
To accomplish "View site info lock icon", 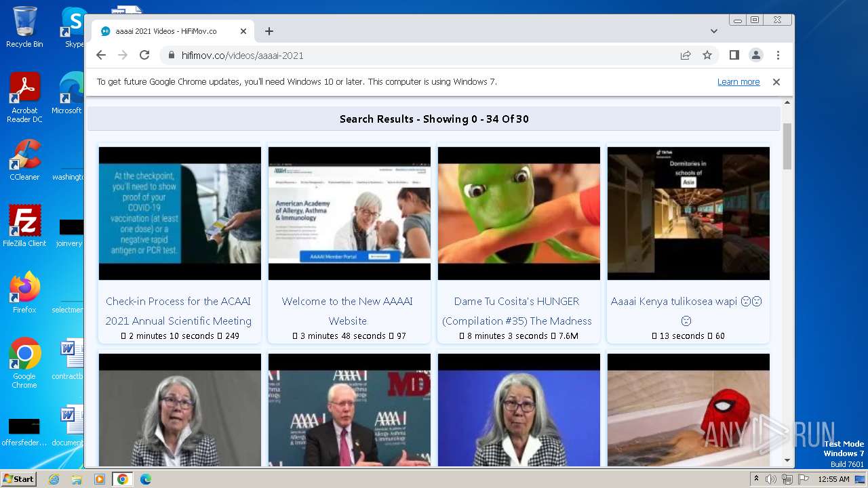I will pyautogui.click(x=171, y=56).
